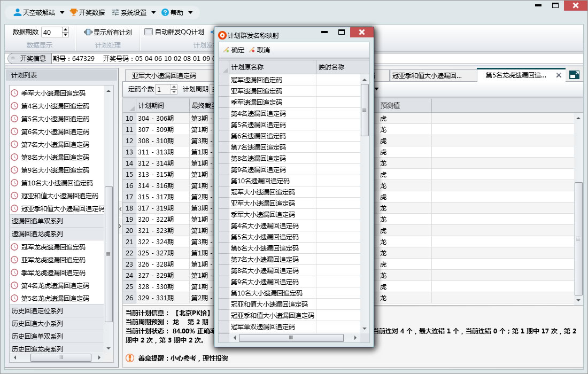This screenshot has width=588, height=374.
Task: Expand the 历史回追定位系列 group
Action: tap(37, 311)
